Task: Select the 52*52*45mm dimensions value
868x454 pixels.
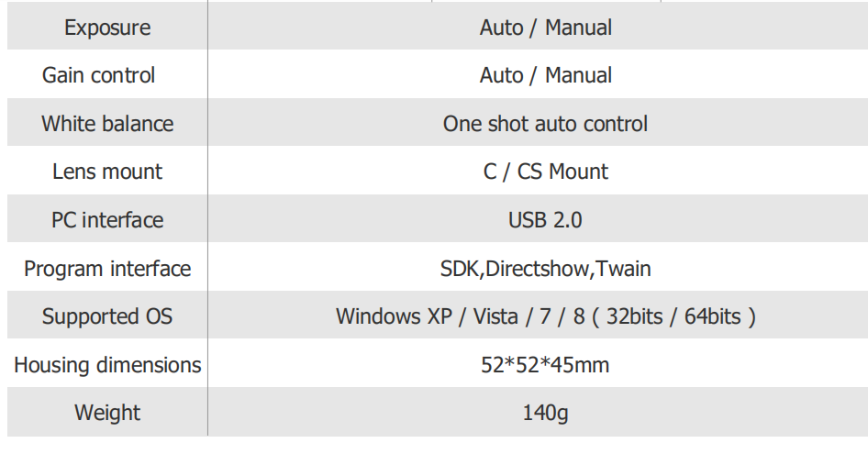Action: [x=545, y=365]
